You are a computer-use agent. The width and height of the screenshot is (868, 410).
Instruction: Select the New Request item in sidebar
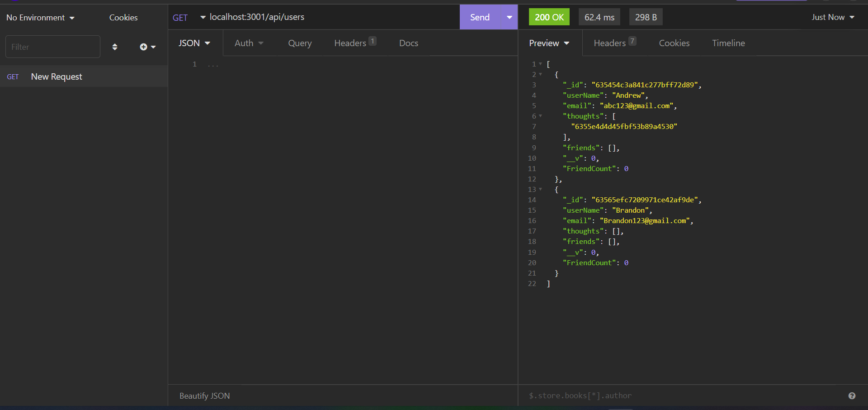point(56,76)
